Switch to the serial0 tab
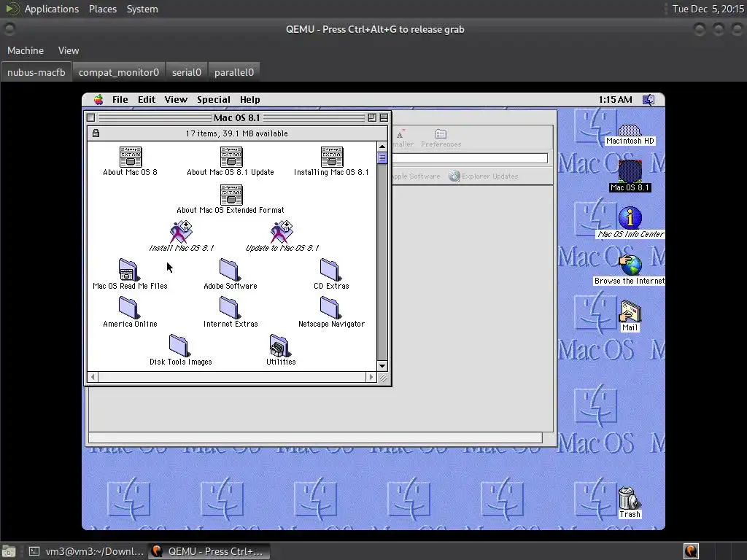The image size is (747, 560). pyautogui.click(x=186, y=72)
